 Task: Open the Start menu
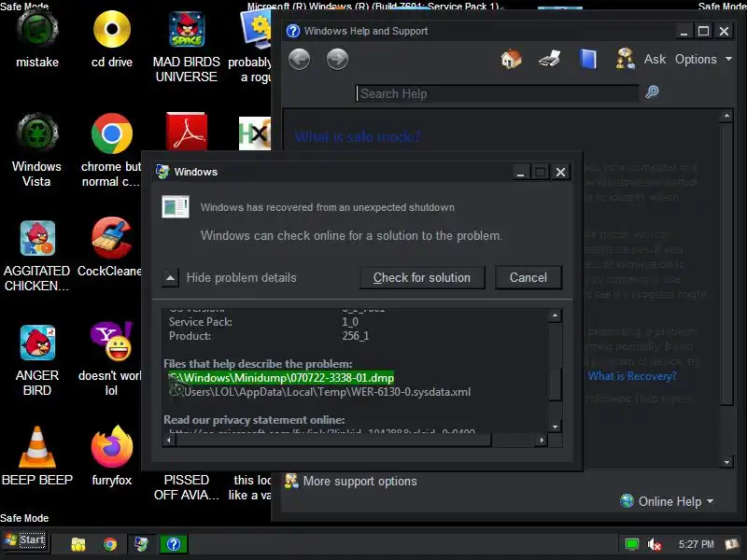(25, 540)
